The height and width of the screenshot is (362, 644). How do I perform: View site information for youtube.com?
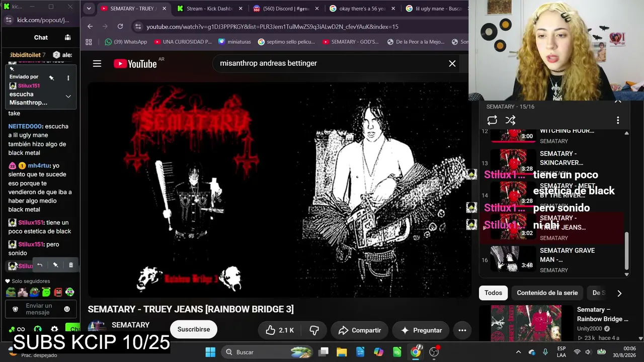(x=138, y=27)
